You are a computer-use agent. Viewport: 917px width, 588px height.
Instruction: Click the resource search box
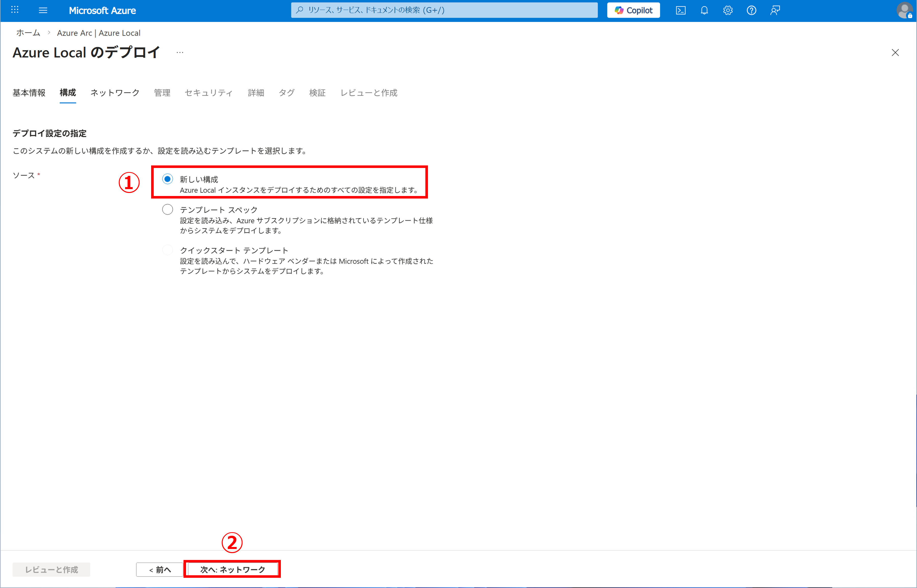(444, 10)
